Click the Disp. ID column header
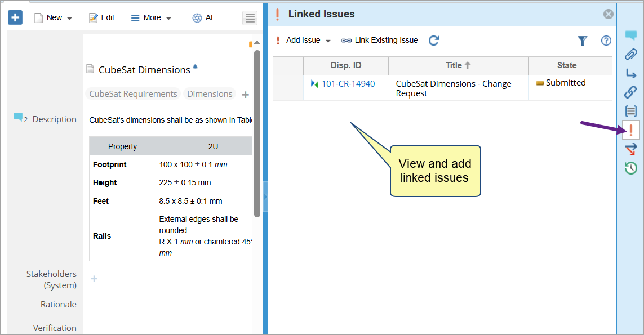 click(345, 65)
